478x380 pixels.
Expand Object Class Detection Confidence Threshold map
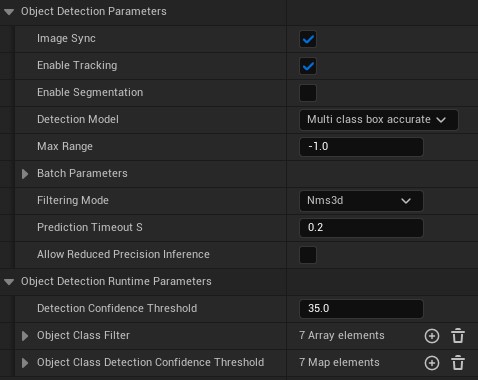point(25,363)
